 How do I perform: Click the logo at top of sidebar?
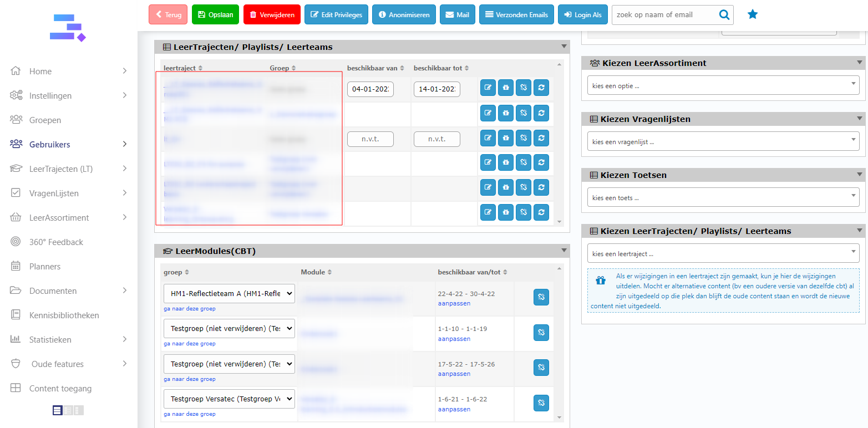68,28
